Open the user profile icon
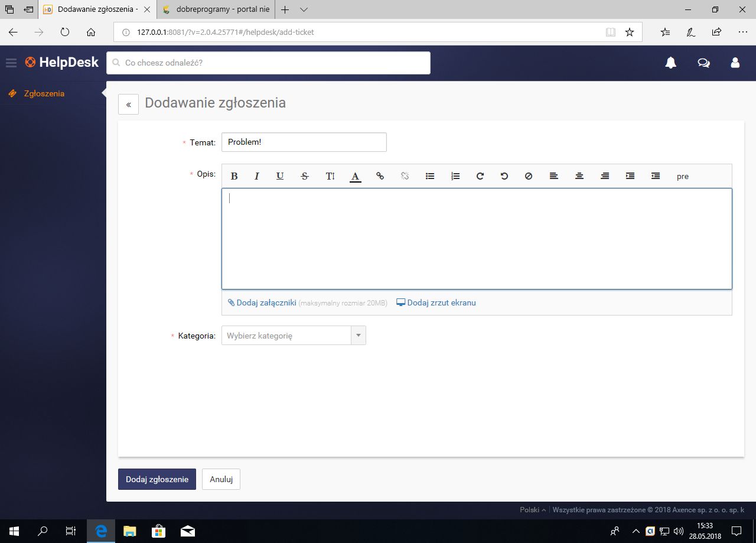Screen dimensions: 756x543 click(735, 62)
